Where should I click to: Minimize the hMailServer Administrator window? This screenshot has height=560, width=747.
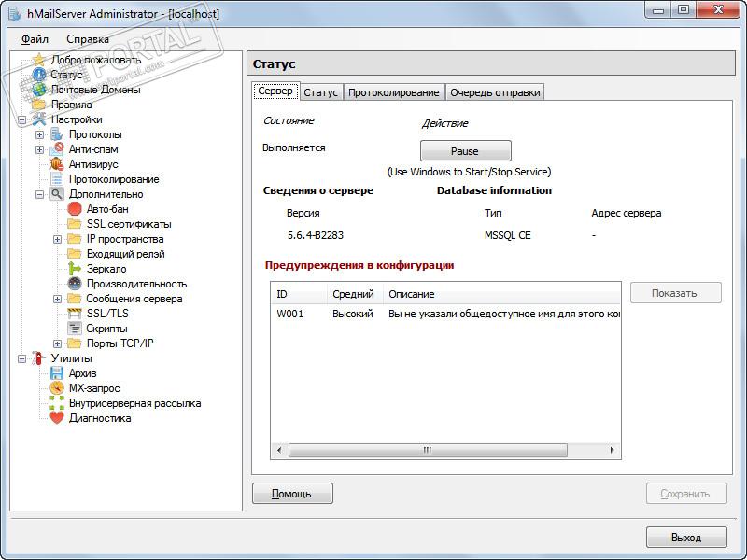point(659,10)
